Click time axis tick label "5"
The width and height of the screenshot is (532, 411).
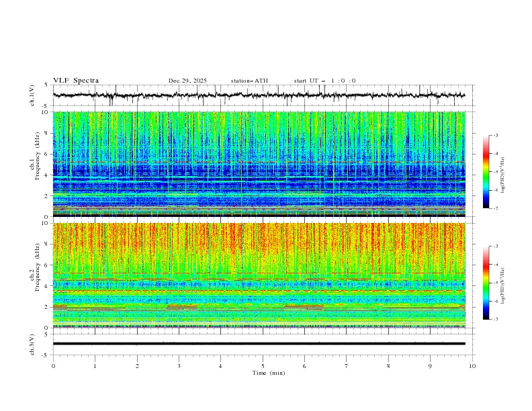click(263, 366)
